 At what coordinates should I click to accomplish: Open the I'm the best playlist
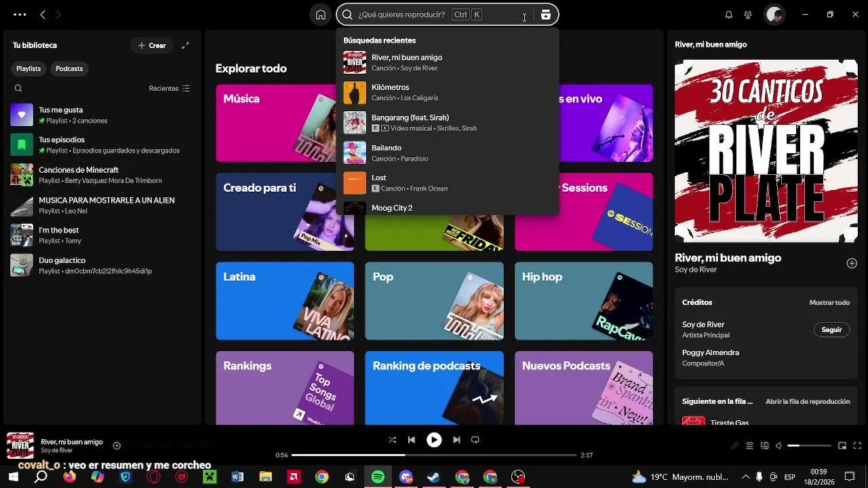point(102,235)
